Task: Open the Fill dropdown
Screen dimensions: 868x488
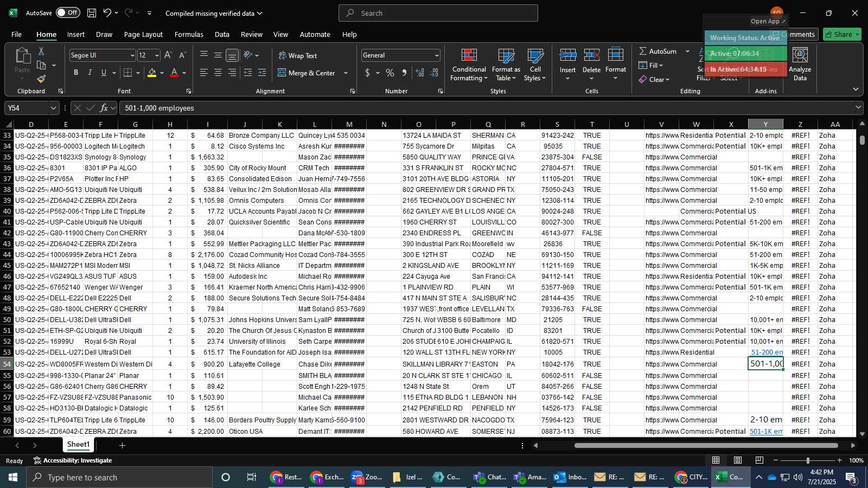Action: [651, 65]
